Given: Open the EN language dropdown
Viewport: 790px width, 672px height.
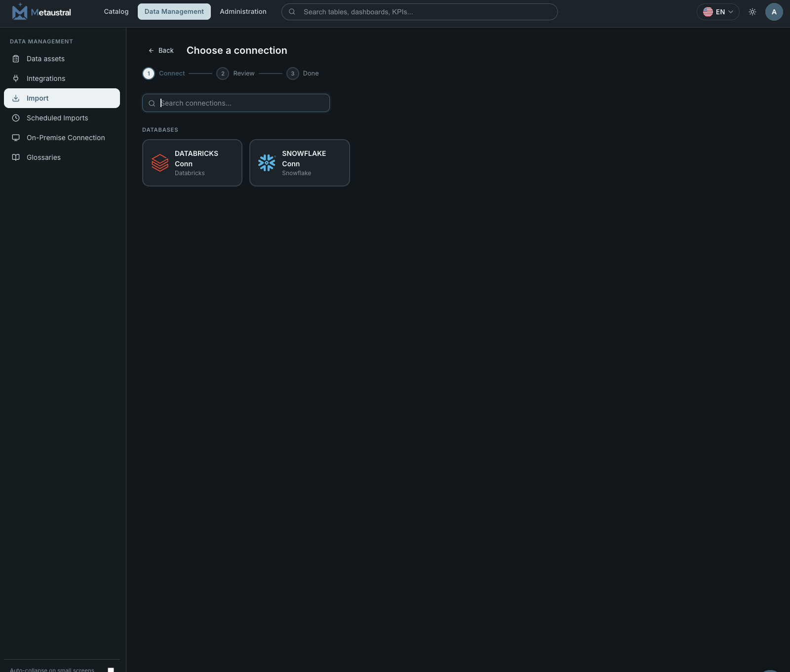Looking at the screenshot, I should tap(718, 12).
